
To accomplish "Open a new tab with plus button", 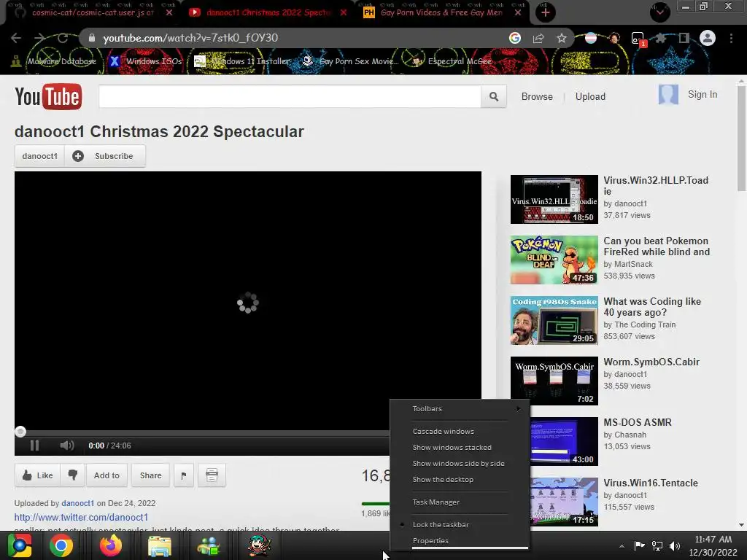I will (x=546, y=12).
